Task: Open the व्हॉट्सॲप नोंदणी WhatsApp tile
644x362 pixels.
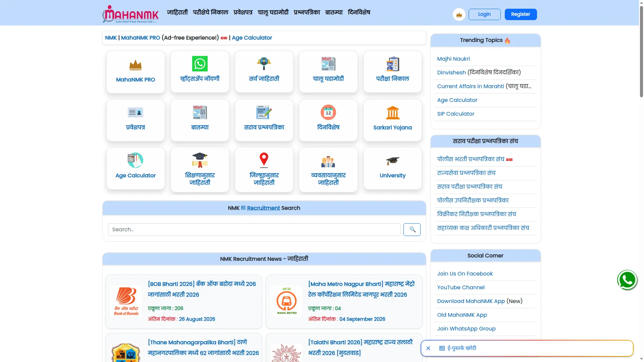Action: [200, 72]
